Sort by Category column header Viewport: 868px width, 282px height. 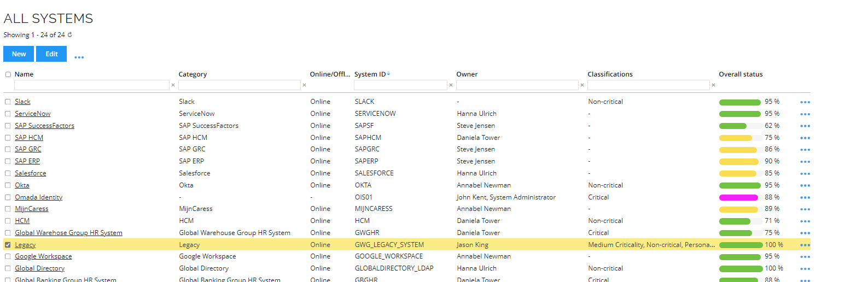click(193, 74)
